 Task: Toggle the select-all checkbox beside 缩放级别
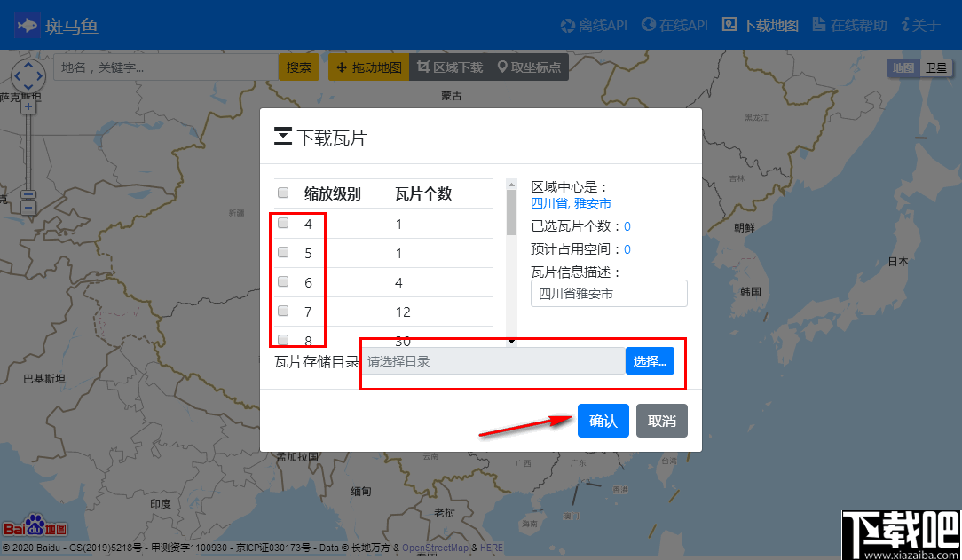pyautogui.click(x=282, y=193)
